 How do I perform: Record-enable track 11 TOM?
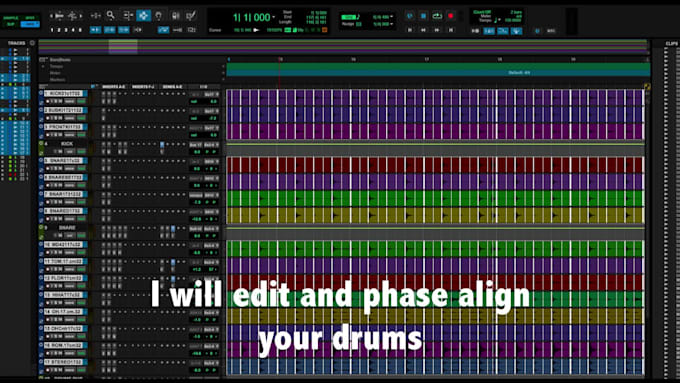point(48,269)
